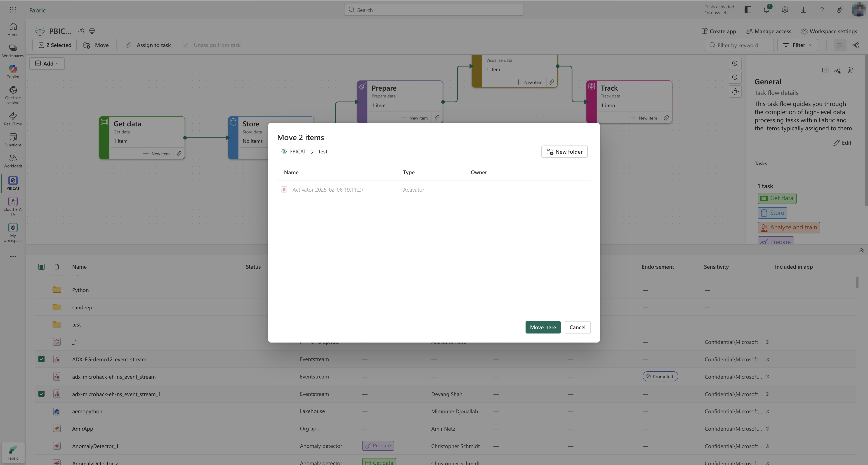Open the more options ellipsis in sidebar
The image size is (868, 465).
(13, 257)
